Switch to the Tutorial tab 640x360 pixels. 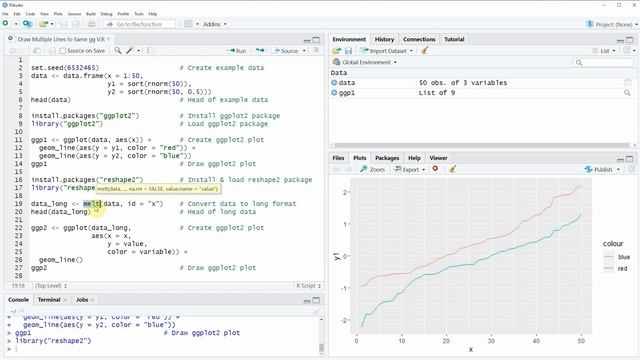454,39
